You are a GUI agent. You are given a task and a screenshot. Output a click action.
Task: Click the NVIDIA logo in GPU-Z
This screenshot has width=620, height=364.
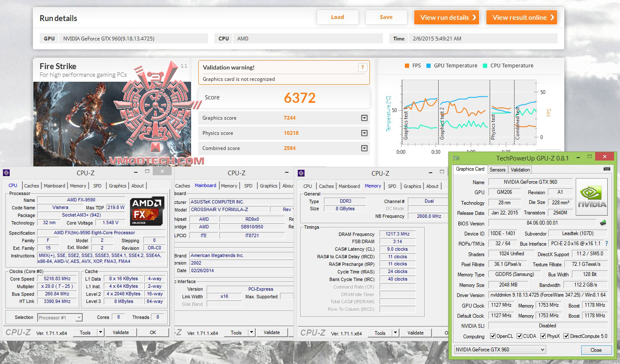click(x=592, y=196)
